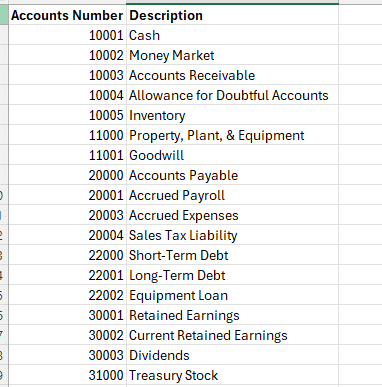Click the Equipment Loan cell
Screen dimensions: 382x387
[232, 295]
